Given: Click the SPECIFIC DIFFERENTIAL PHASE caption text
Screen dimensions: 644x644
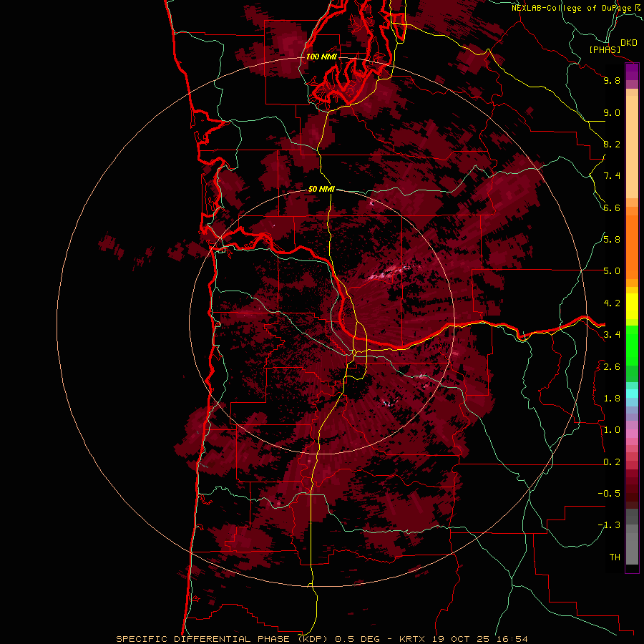Looking at the screenshot, I should tap(204, 639).
